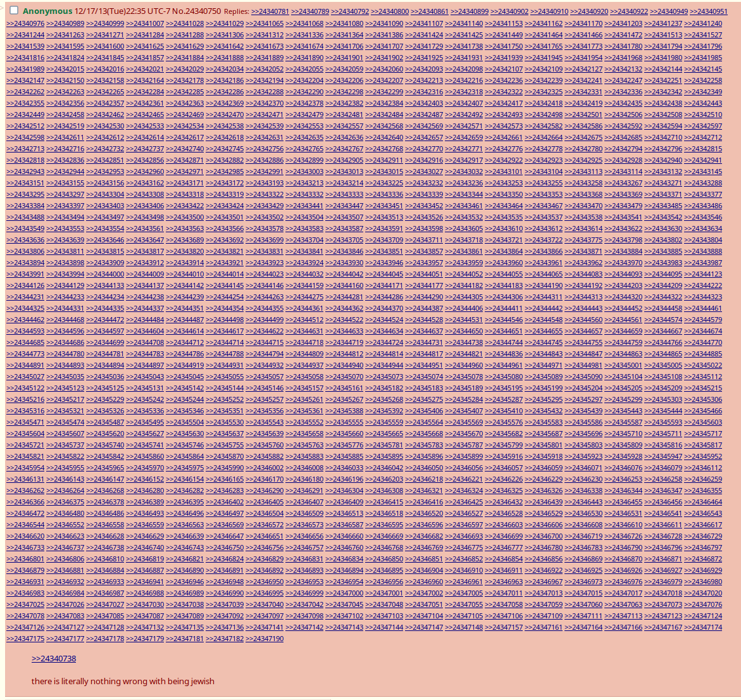The image size is (741, 700).
Task: Open reply link >>24346733
Action: pos(25,547)
